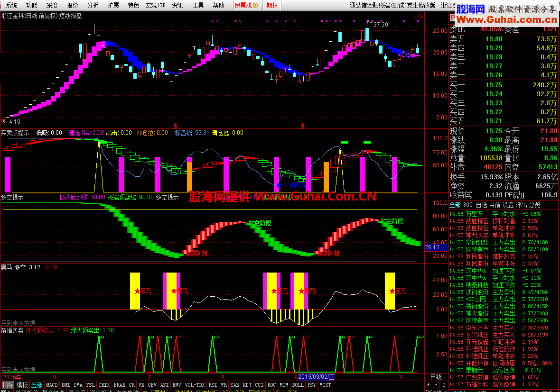The image size is (560, 392).
Task: Select the 全部 indicator filter tab
Action: tap(37, 385)
